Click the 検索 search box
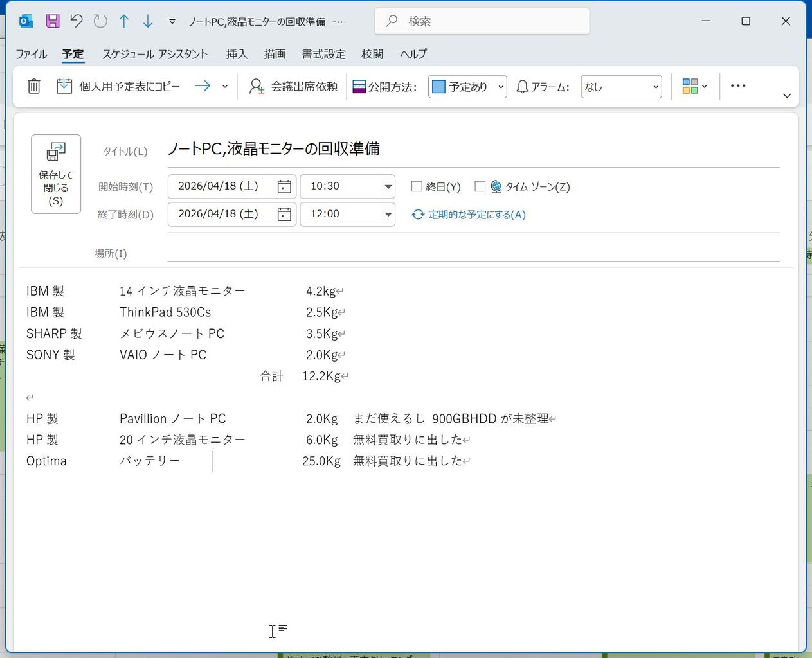 tap(482, 21)
